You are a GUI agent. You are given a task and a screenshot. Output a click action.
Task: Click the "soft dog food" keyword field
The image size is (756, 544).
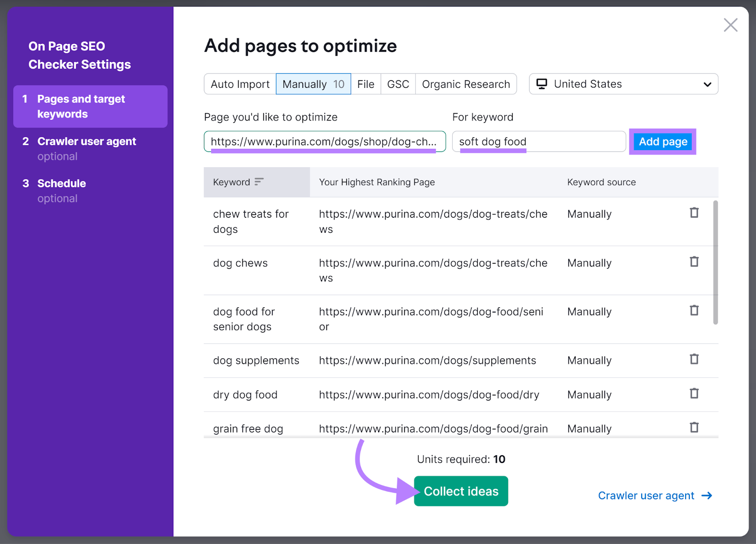tap(539, 141)
